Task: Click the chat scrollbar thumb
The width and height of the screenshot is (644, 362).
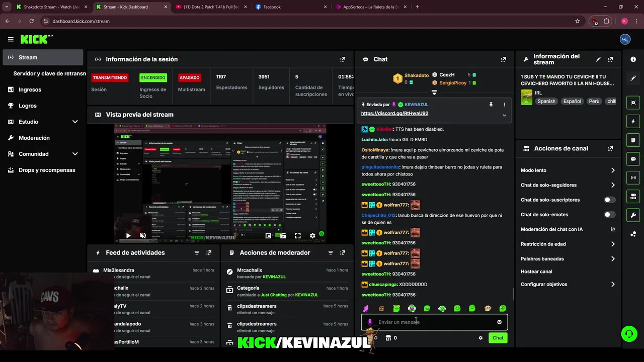Action: point(513,294)
